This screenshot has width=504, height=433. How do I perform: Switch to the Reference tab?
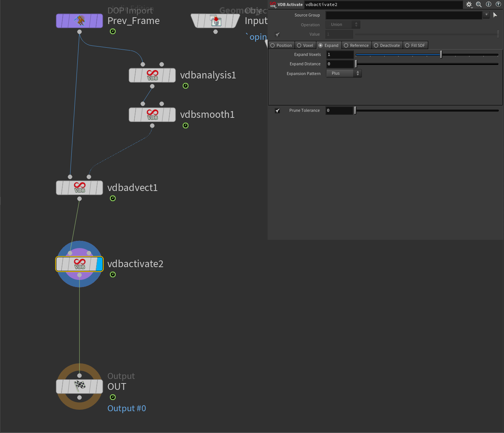tap(357, 45)
